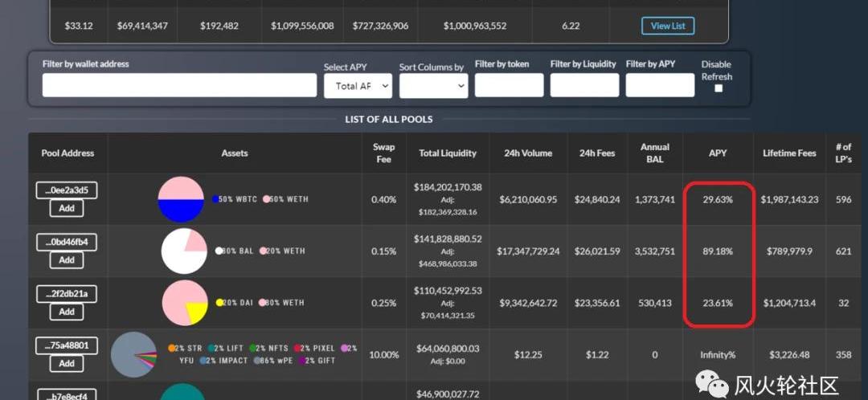This screenshot has height=400, width=868.
Task: Click the Filter by Liquidity input
Action: coord(584,85)
